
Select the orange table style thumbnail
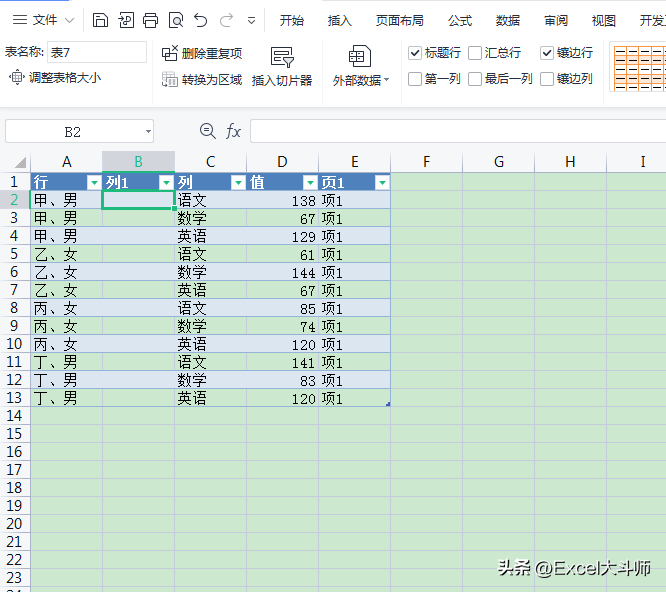click(x=639, y=67)
